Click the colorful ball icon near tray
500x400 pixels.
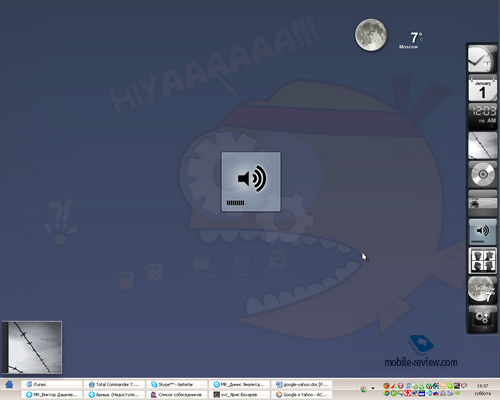364,389
